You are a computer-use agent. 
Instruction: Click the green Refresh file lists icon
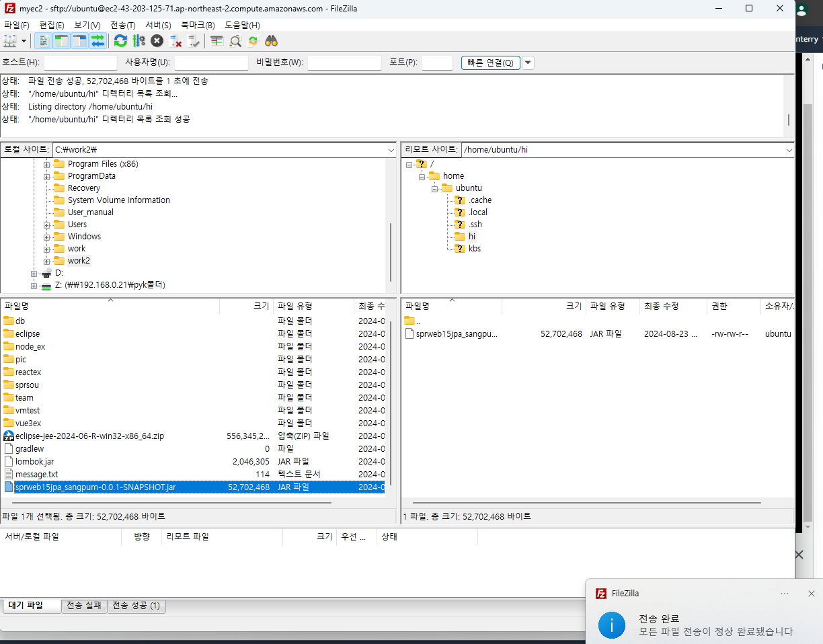(120, 41)
